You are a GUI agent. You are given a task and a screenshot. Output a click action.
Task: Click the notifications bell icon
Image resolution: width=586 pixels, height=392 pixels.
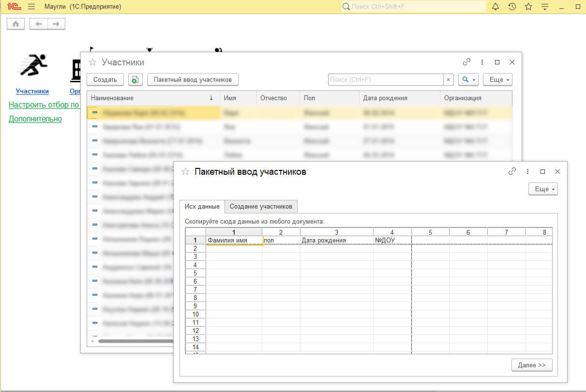tap(495, 7)
